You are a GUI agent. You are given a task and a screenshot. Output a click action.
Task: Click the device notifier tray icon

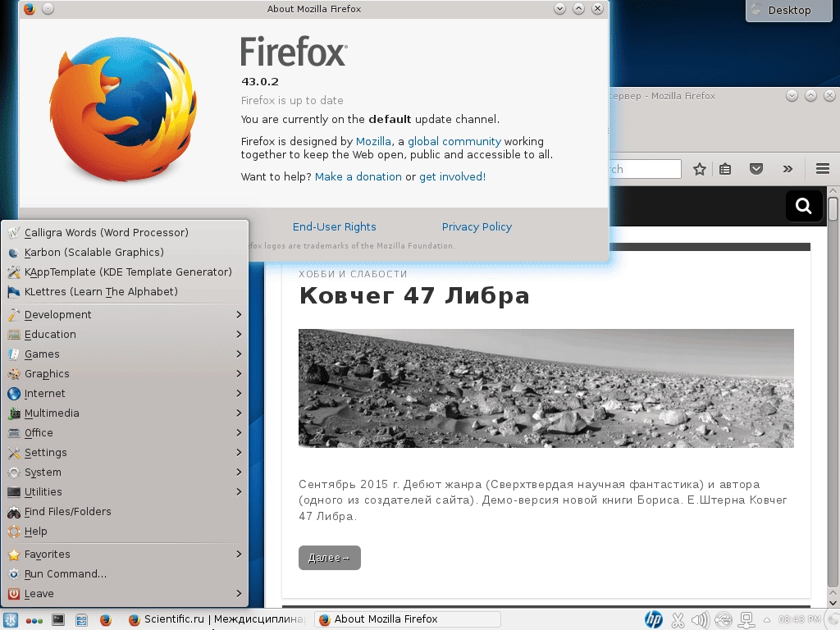coord(746,620)
